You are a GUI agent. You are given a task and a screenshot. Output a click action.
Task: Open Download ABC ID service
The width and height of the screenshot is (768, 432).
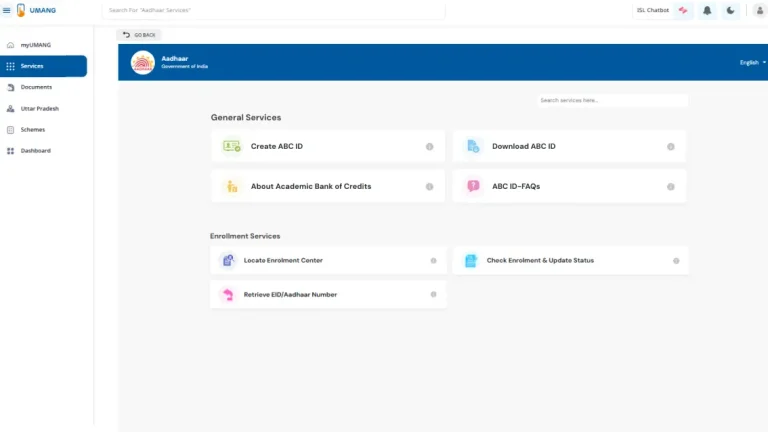[x=569, y=146]
